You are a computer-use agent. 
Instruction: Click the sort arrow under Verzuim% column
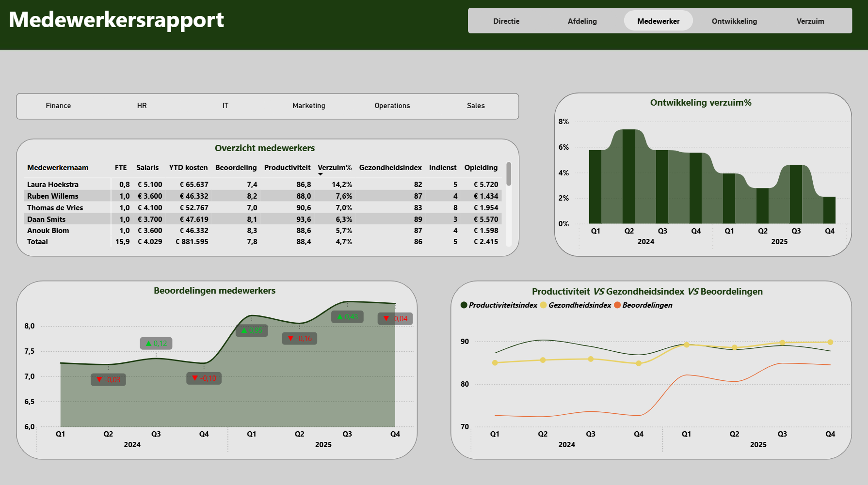click(321, 174)
